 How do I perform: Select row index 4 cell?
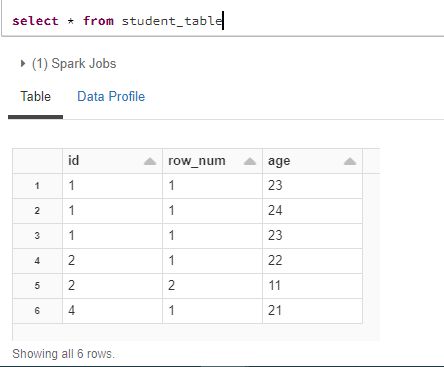point(37,261)
